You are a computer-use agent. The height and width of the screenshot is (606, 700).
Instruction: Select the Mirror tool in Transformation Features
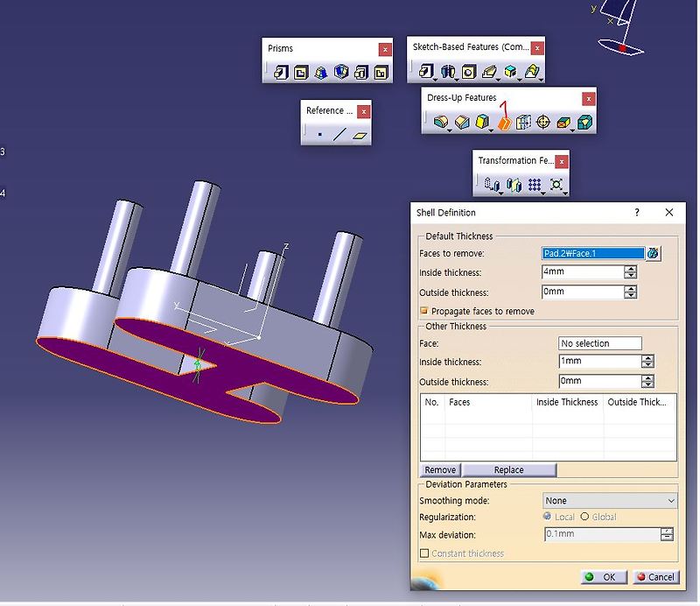pos(514,184)
